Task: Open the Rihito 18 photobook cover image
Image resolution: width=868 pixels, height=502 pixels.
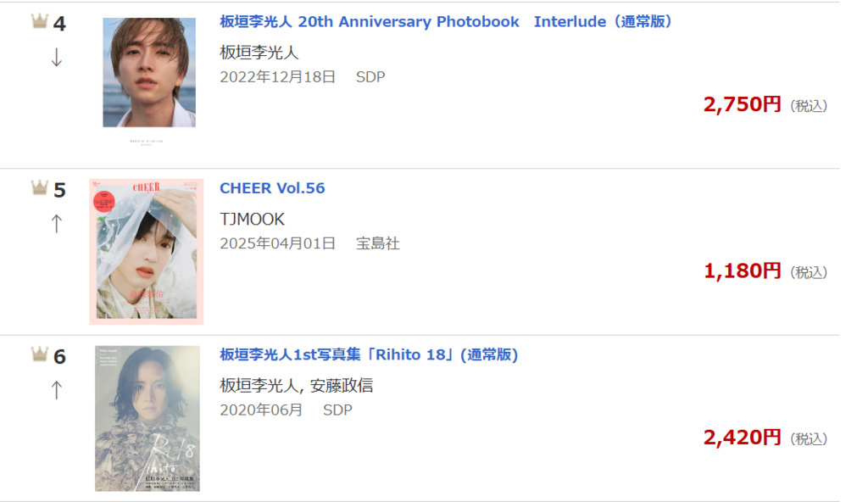Action: tap(147, 418)
